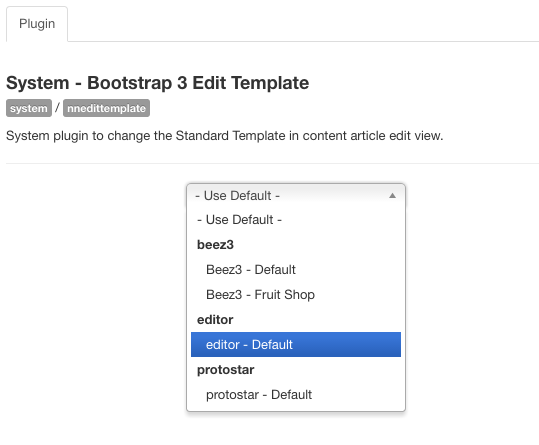Click the protostar group header
The width and height of the screenshot is (539, 445).
point(226,370)
